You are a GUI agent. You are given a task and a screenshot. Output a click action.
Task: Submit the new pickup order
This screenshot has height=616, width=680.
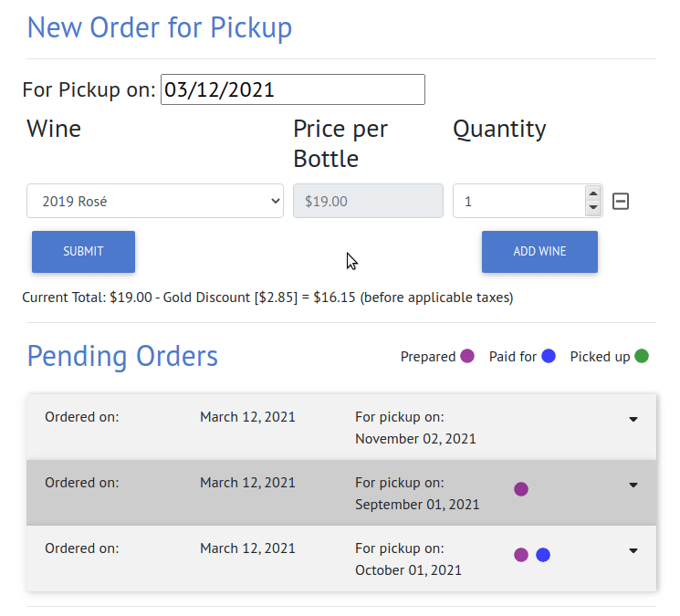tap(83, 252)
